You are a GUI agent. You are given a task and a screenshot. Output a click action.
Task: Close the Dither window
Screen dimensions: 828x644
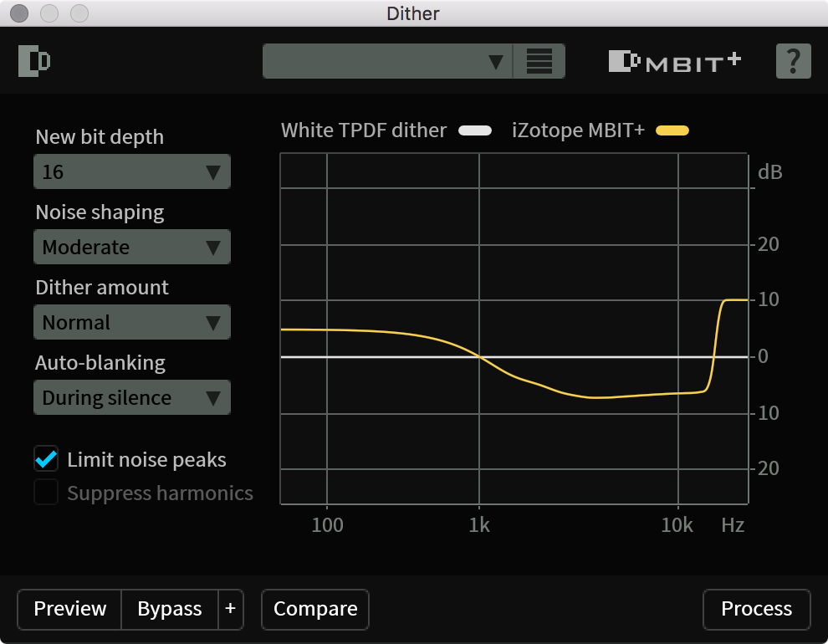coord(19,13)
